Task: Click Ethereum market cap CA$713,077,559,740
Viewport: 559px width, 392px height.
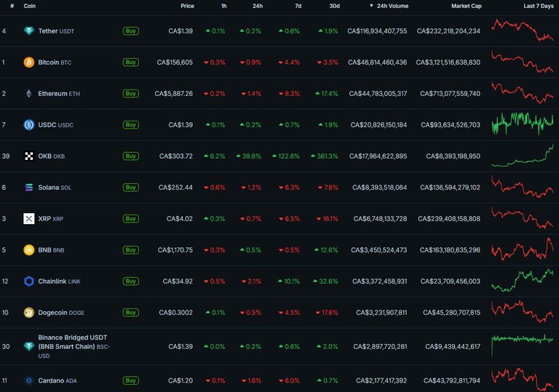Action: coord(450,94)
